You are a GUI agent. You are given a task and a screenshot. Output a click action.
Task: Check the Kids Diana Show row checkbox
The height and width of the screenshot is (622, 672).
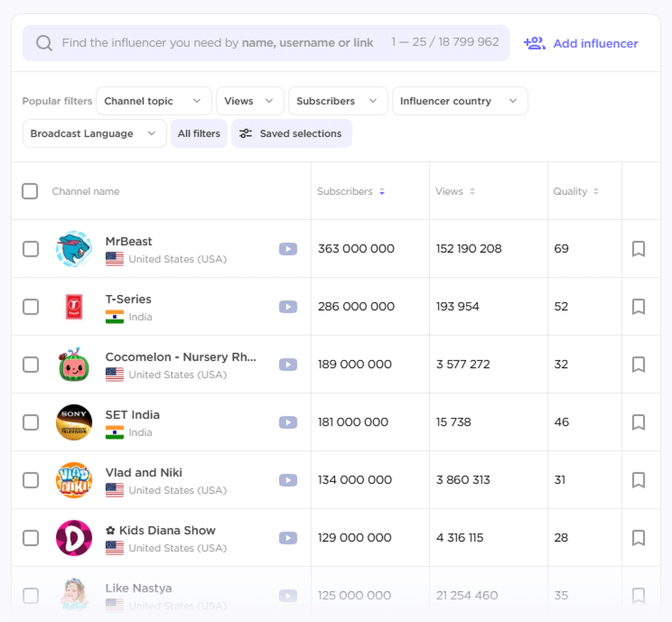[x=31, y=538]
